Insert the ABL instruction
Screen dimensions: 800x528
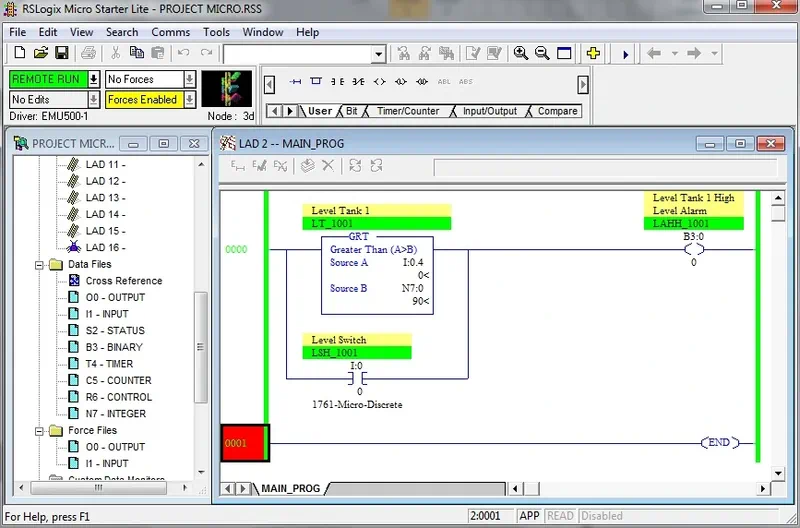pos(444,82)
